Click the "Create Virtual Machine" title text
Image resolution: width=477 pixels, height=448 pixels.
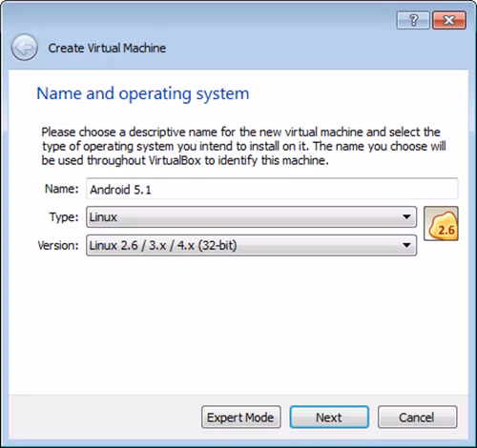pyautogui.click(x=107, y=48)
